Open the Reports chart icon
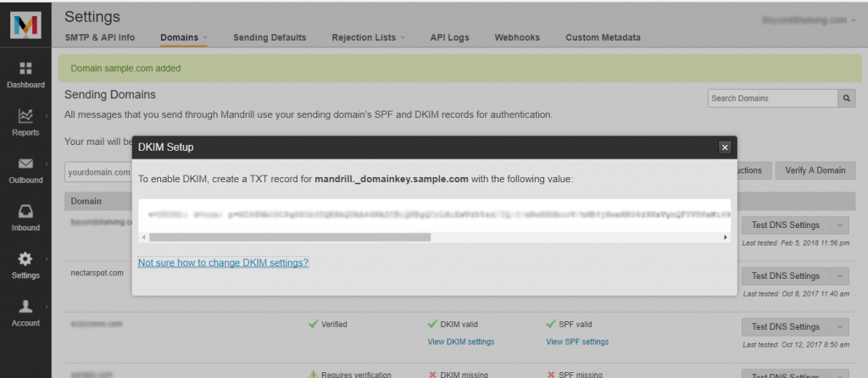 click(x=25, y=116)
